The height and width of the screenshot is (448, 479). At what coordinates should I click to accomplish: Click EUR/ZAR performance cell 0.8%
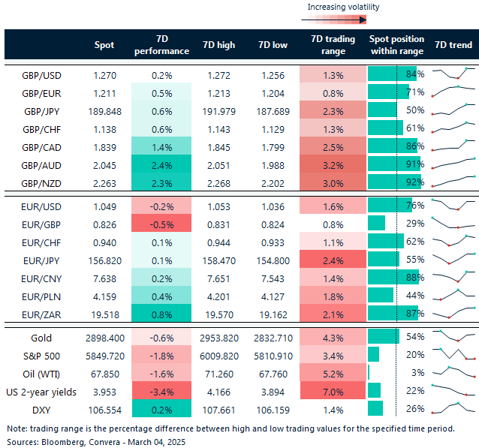click(x=161, y=313)
